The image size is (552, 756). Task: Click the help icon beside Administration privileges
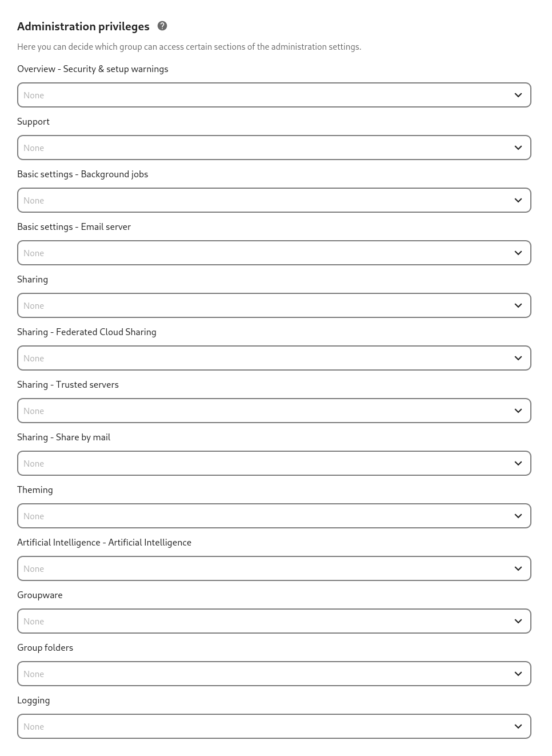[162, 26]
